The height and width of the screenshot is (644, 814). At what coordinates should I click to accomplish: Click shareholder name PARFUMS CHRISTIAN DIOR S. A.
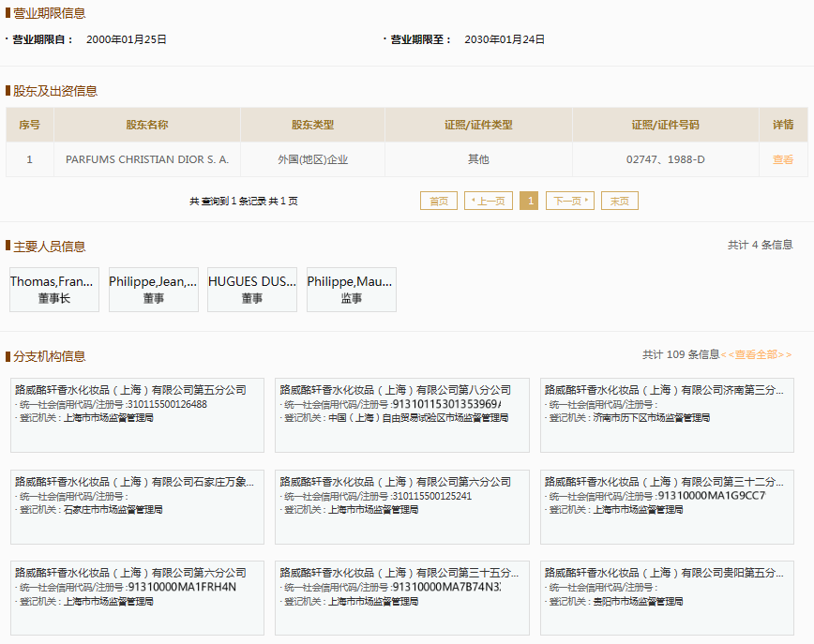147,159
